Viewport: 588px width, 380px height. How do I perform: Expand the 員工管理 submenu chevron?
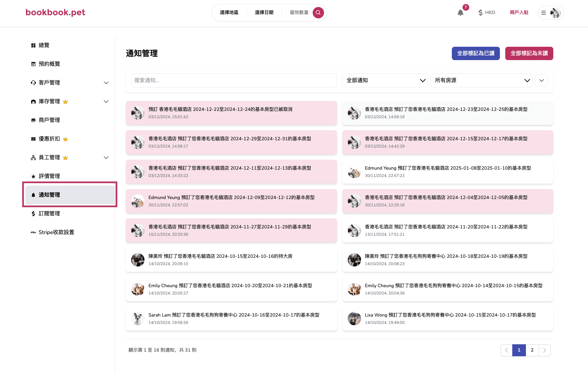coord(106,158)
